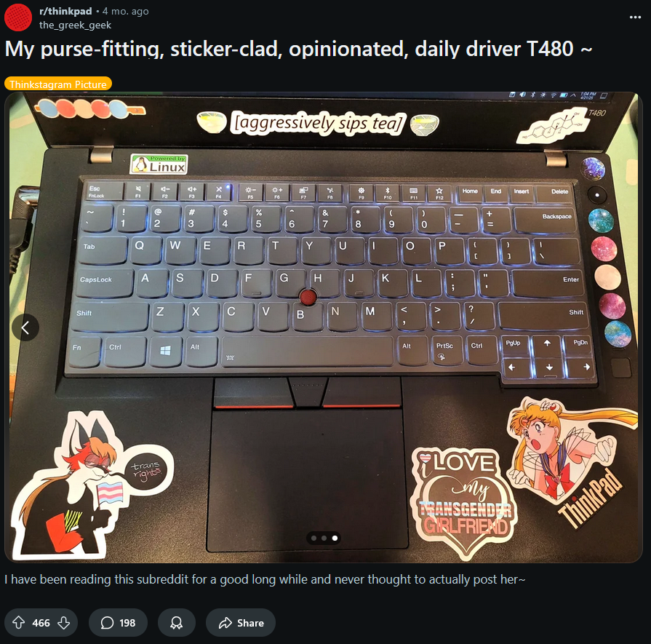Select the second carousel dot indicator
The height and width of the screenshot is (644, 651).
point(324,538)
